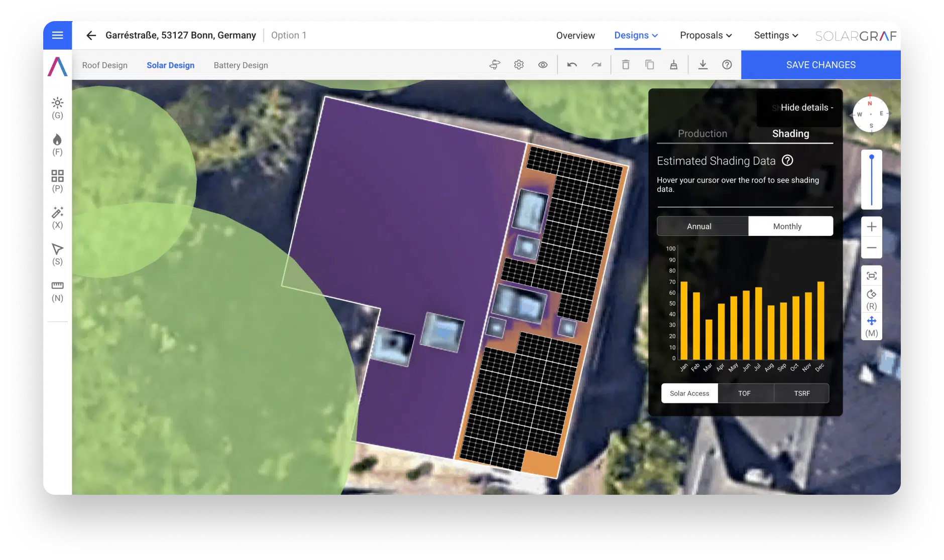This screenshot has height=560, width=944.
Task: Open help from toolbar question icon
Action: tap(727, 65)
